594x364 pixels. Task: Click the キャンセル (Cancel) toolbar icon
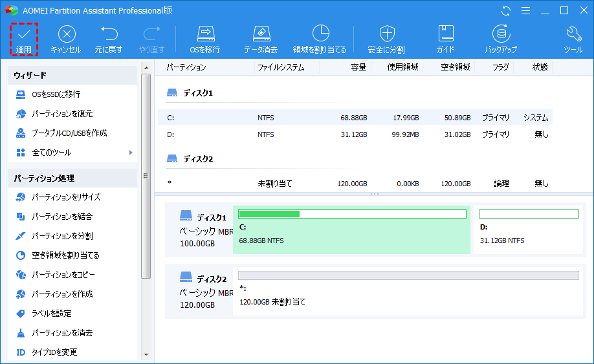click(x=67, y=34)
